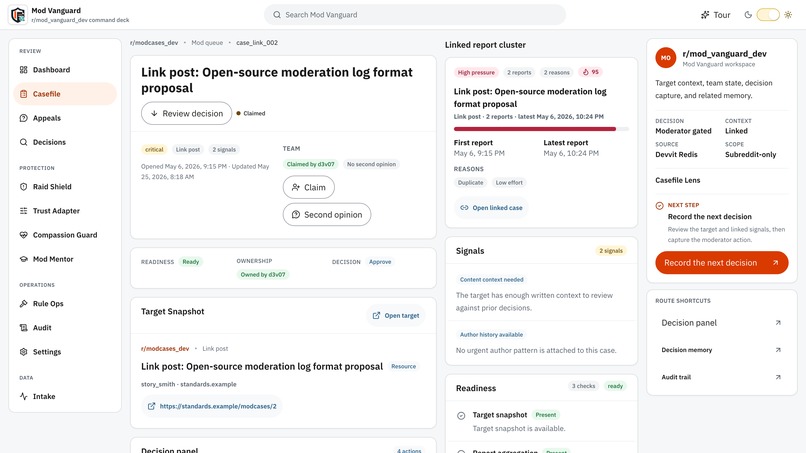This screenshot has width=806, height=453.
Task: Click the Owned by d3v07 badge
Action: (263, 275)
